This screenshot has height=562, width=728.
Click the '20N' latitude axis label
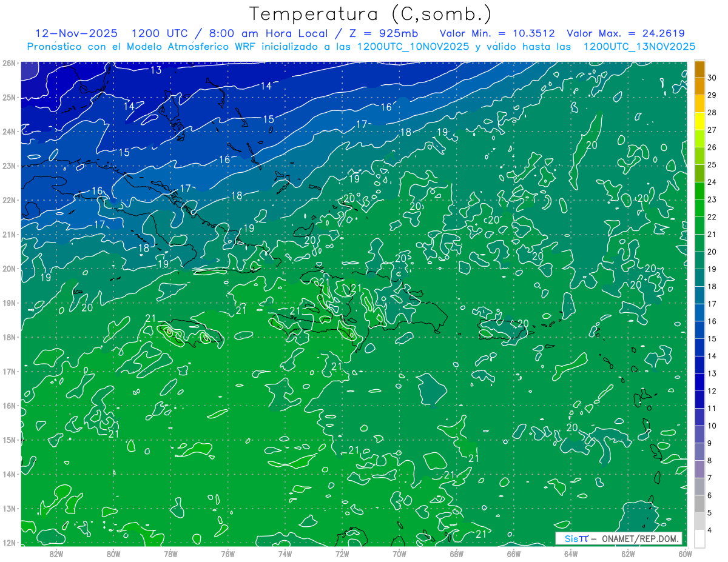point(8,269)
